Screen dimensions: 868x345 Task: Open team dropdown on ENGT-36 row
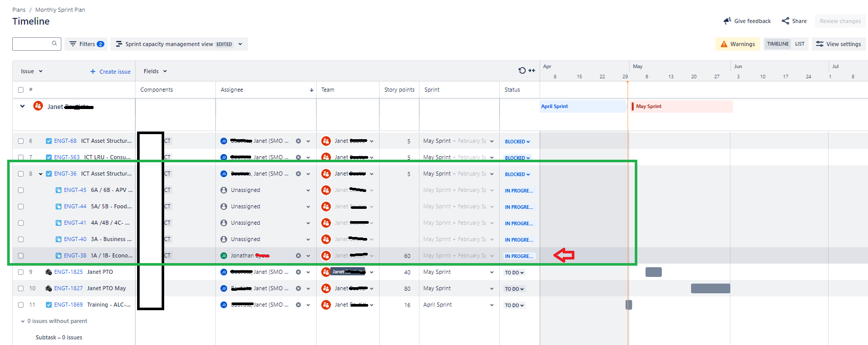[371, 174]
